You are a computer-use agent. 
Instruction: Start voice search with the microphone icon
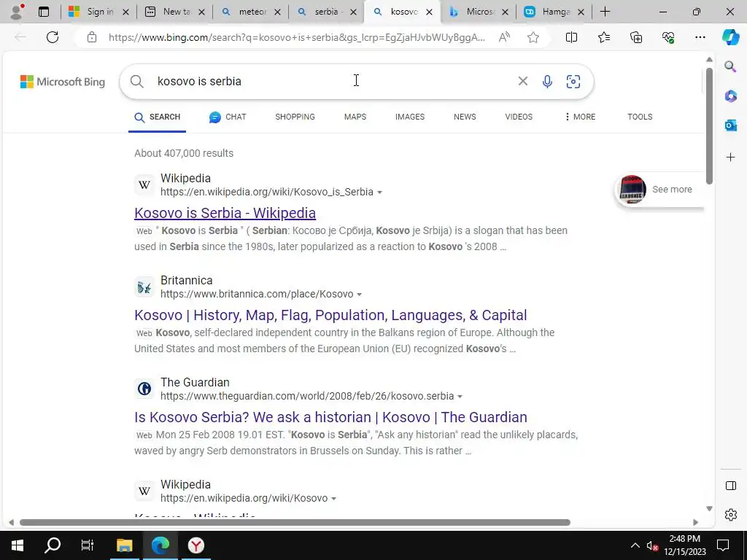(547, 82)
